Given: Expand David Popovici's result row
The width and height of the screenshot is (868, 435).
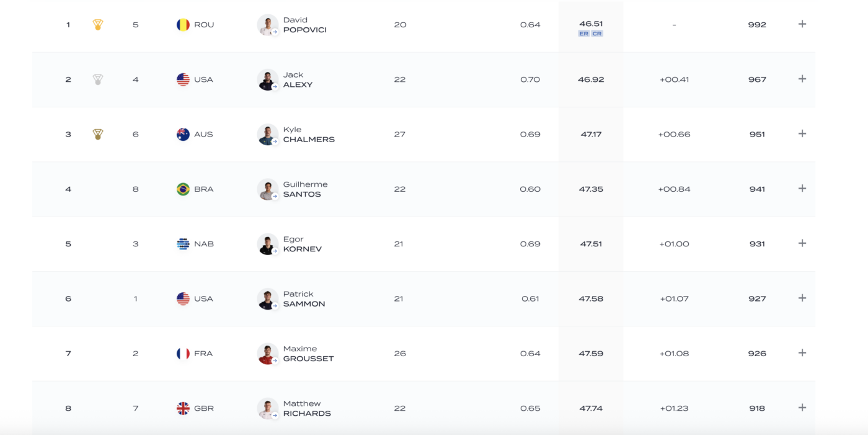Looking at the screenshot, I should coord(802,24).
